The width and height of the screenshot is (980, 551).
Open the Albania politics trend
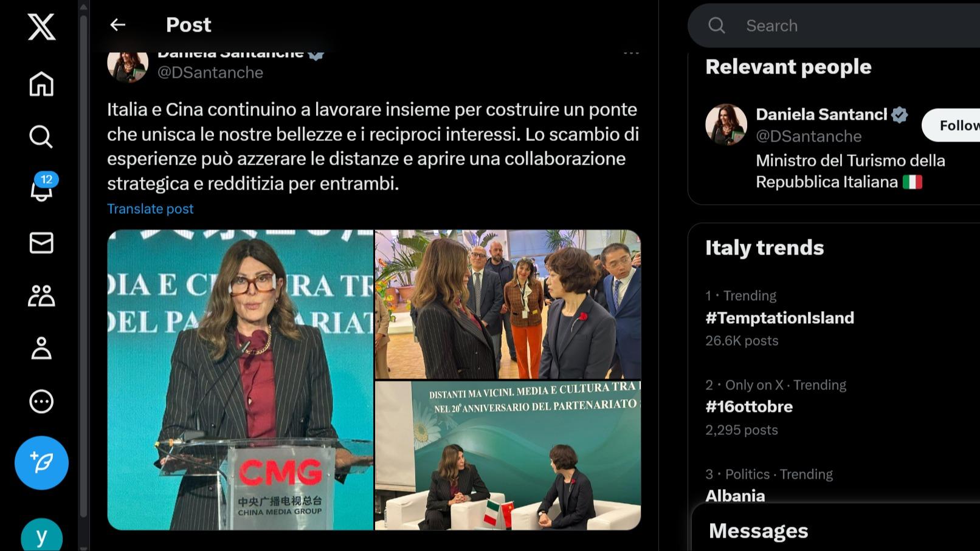point(735,495)
